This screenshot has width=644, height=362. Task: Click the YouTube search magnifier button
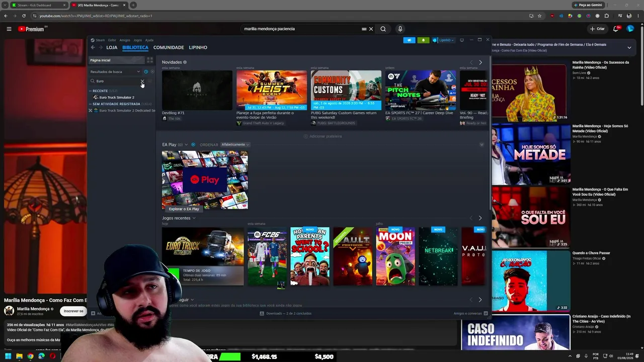pos(383,29)
